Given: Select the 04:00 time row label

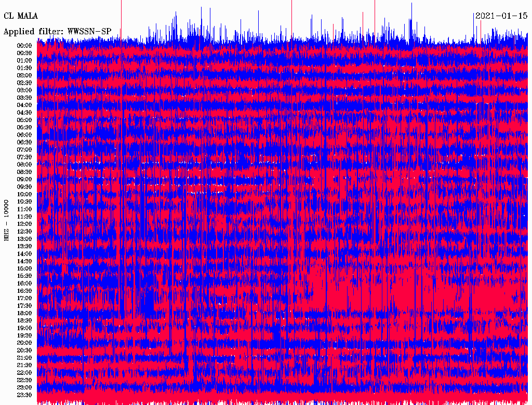Looking at the screenshot, I should [x=24, y=105].
